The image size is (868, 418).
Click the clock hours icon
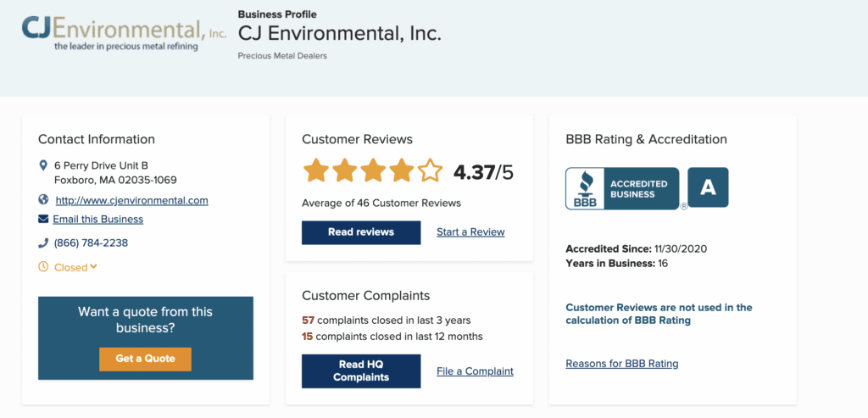point(43,267)
